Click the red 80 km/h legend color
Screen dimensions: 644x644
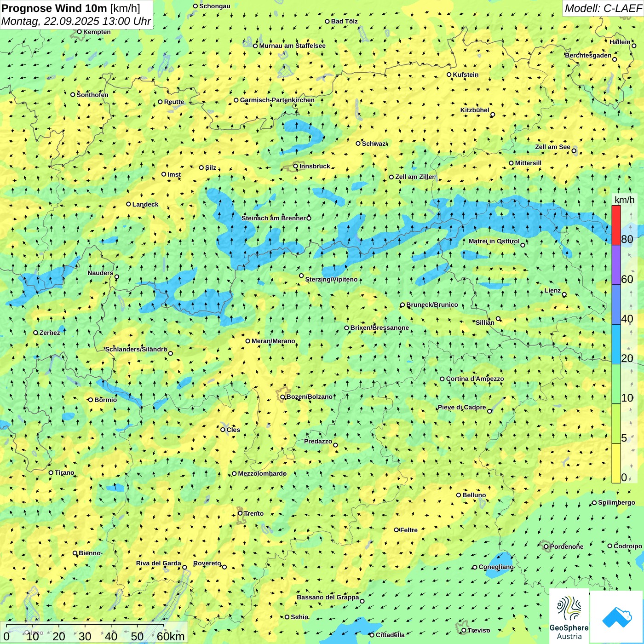616,225
